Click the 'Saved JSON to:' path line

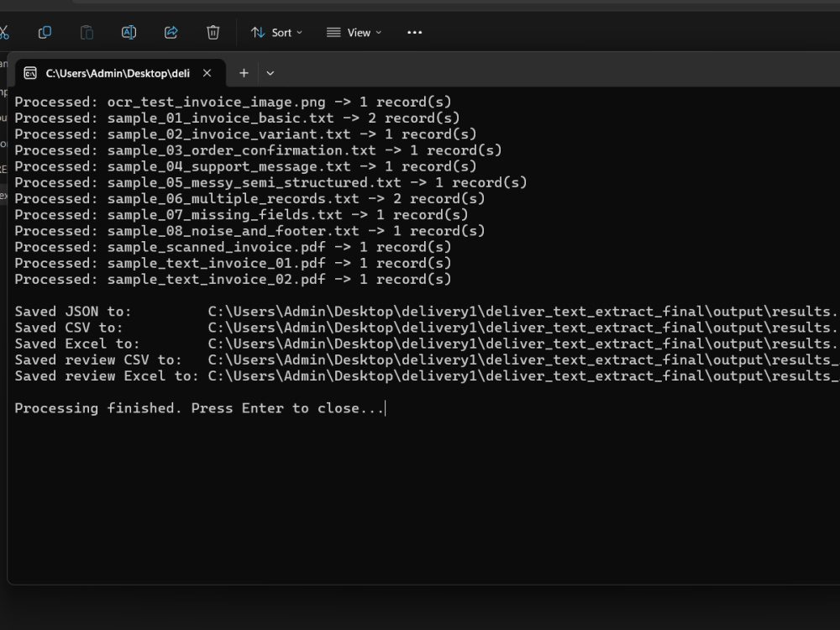427,312
